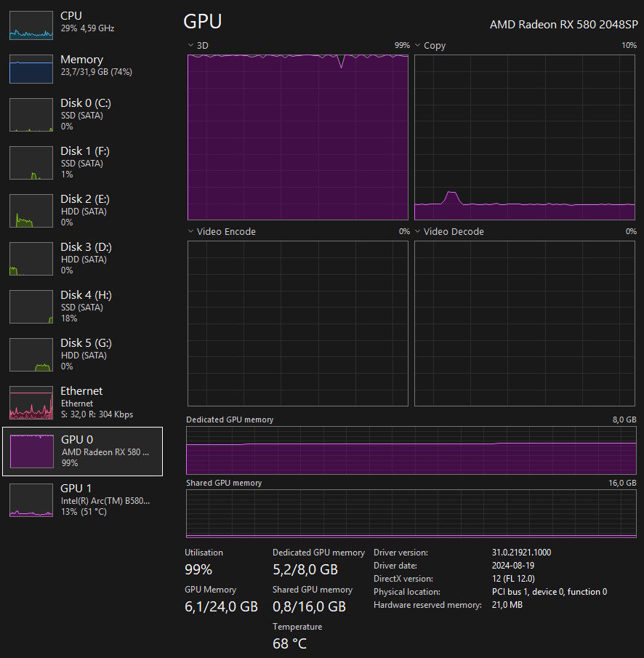The width and height of the screenshot is (644, 658).
Task: Click the Video Decode graph area
Action: tap(524, 324)
